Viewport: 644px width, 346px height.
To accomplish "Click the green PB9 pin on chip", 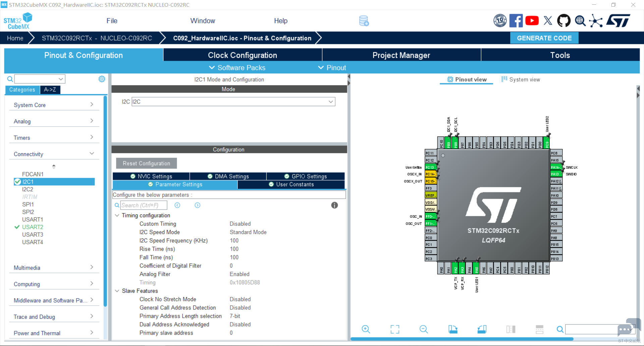I will [448, 143].
